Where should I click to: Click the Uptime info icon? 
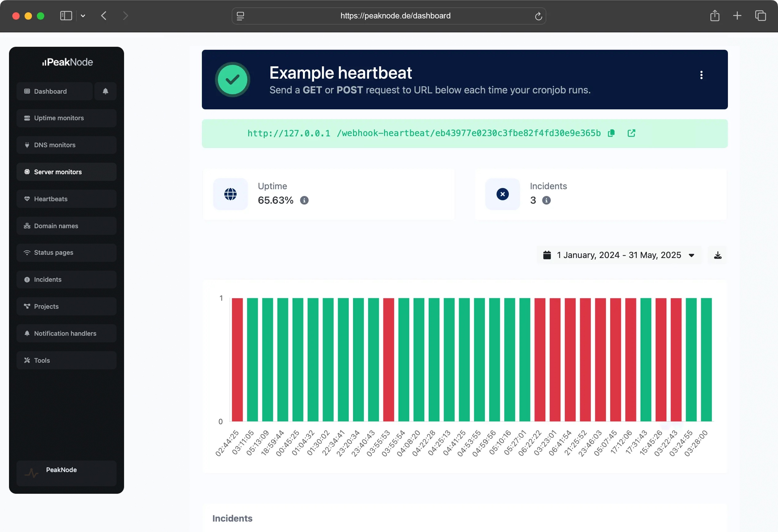coord(304,200)
